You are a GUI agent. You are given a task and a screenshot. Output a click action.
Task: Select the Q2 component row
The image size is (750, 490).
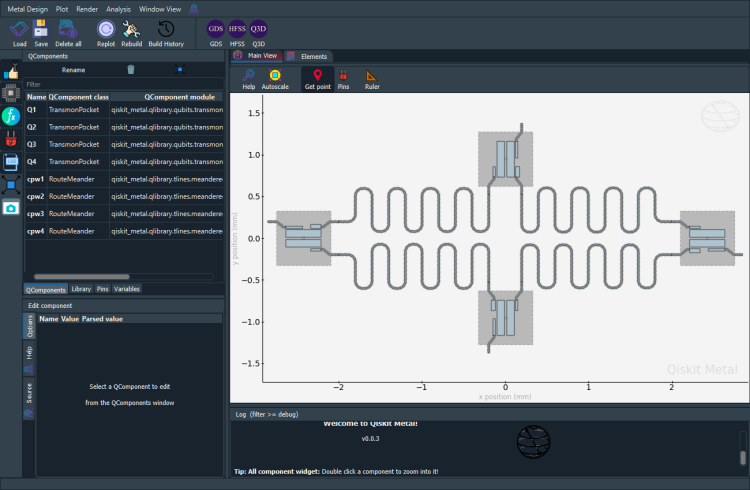point(124,127)
